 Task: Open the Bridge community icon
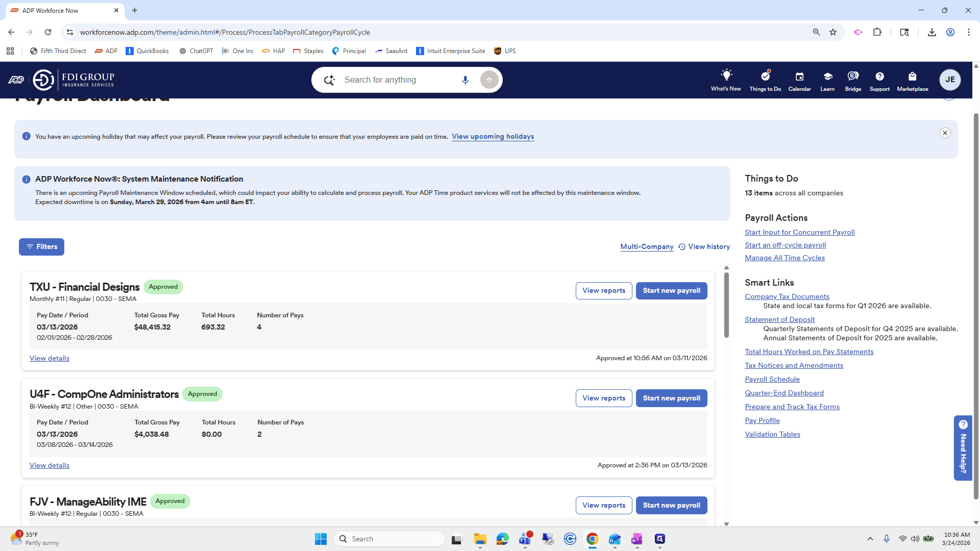pos(853,80)
